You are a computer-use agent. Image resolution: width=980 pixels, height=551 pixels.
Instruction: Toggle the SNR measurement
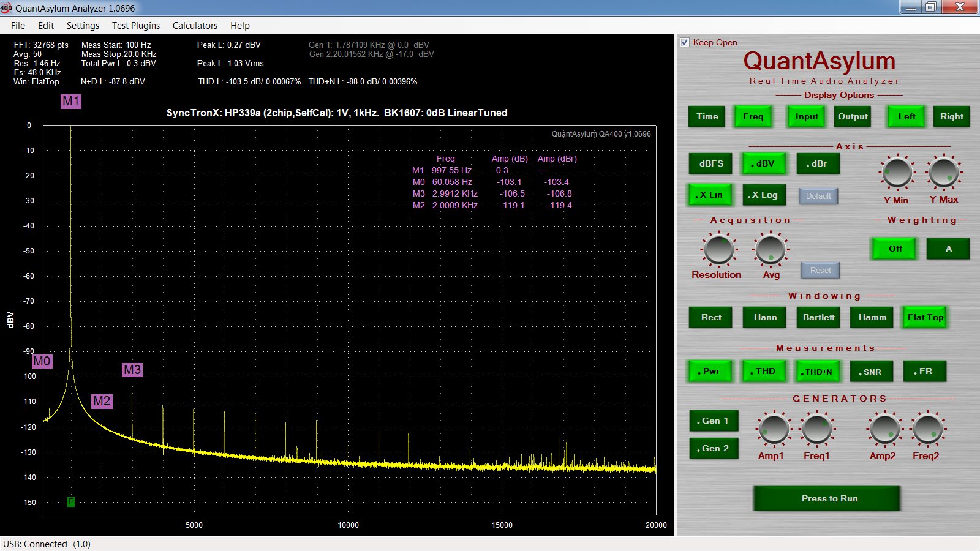click(872, 371)
